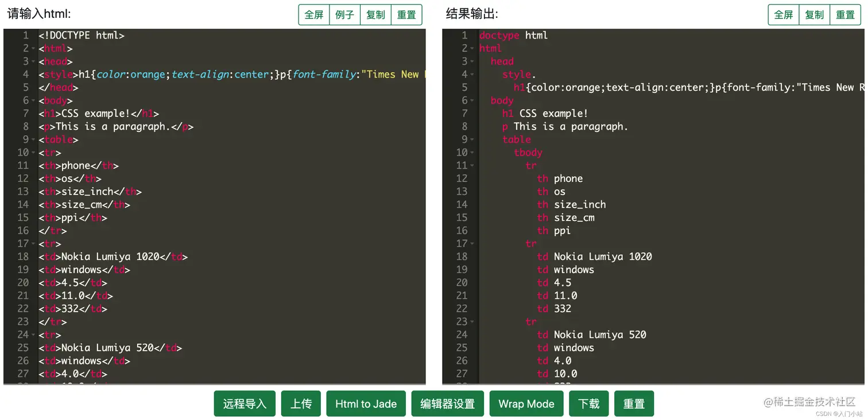Click the th size_cm line in the output
The image size is (868, 420).
tap(565, 218)
